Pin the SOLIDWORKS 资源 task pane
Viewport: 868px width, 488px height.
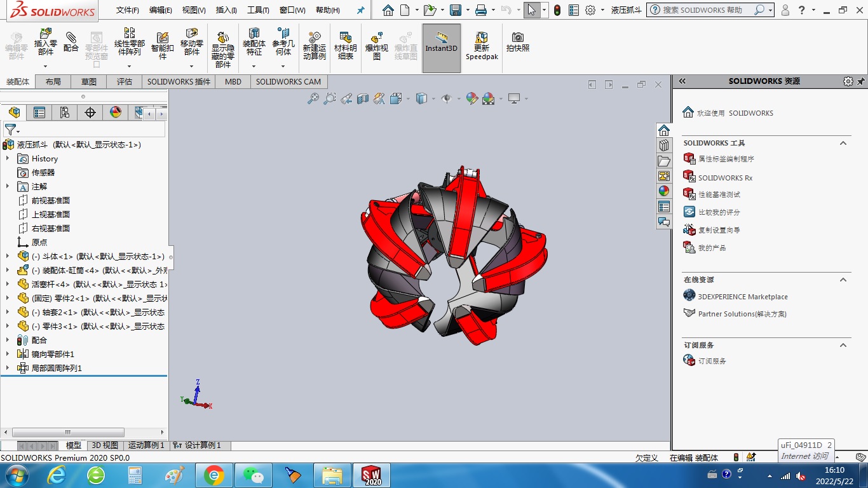point(861,81)
